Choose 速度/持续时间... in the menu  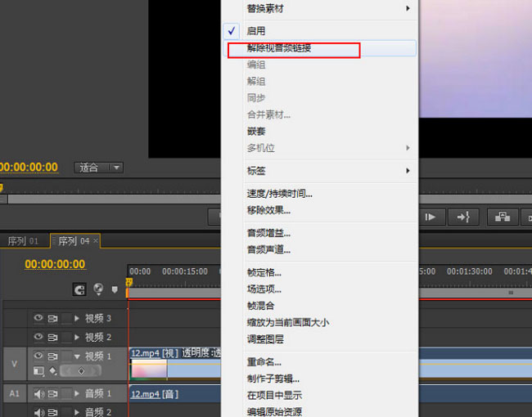(279, 194)
